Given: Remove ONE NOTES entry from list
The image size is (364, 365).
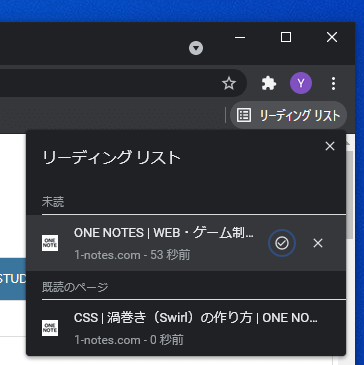Looking at the screenshot, I should (x=318, y=243).
